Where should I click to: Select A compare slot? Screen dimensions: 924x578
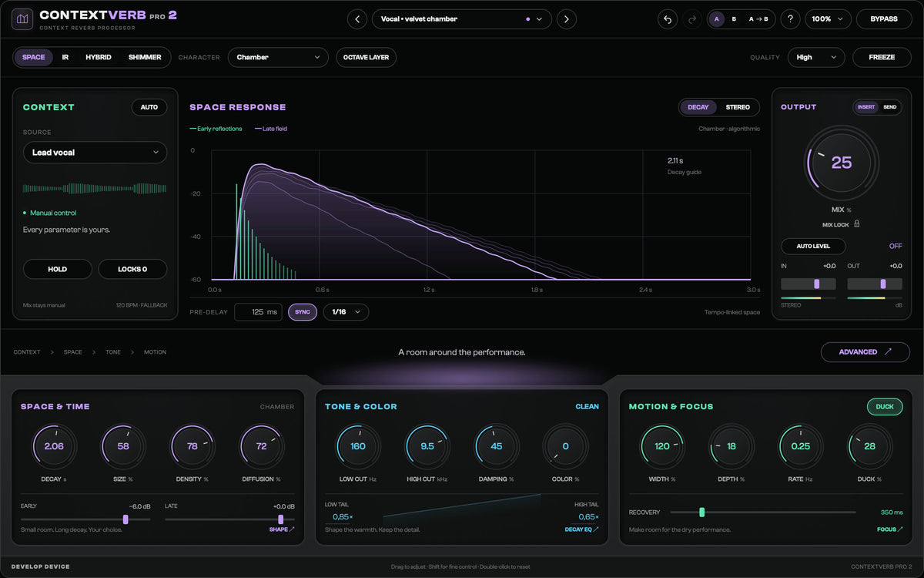(717, 18)
